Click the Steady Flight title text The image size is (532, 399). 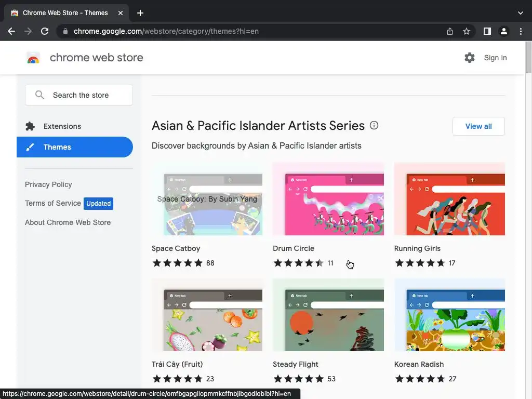pyautogui.click(x=296, y=364)
